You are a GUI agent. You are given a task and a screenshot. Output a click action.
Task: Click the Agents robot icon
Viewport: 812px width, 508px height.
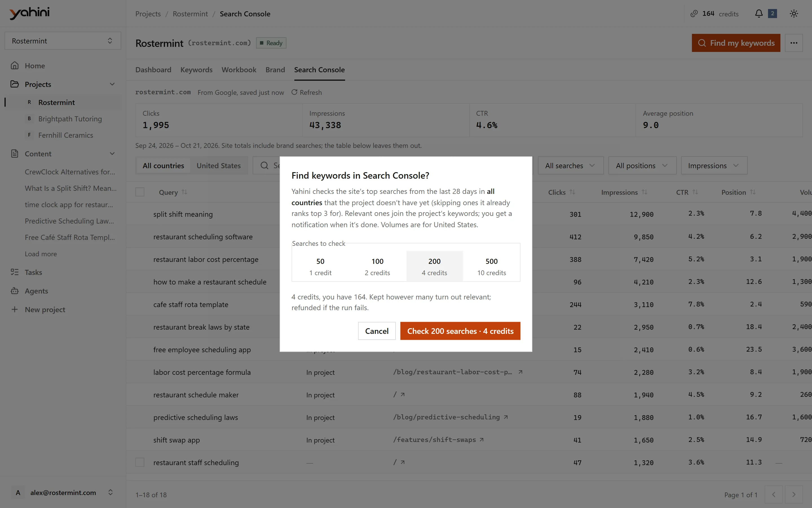click(x=14, y=291)
